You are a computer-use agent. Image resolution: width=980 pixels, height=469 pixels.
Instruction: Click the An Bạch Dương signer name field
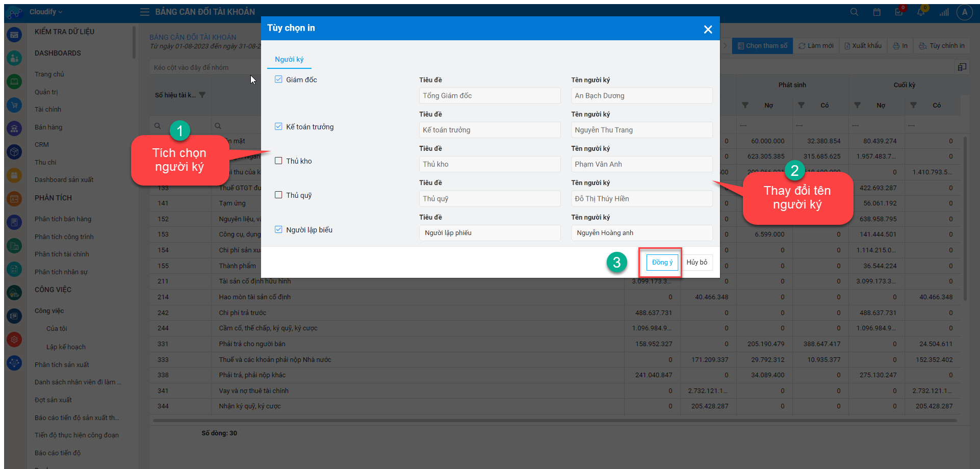click(641, 95)
